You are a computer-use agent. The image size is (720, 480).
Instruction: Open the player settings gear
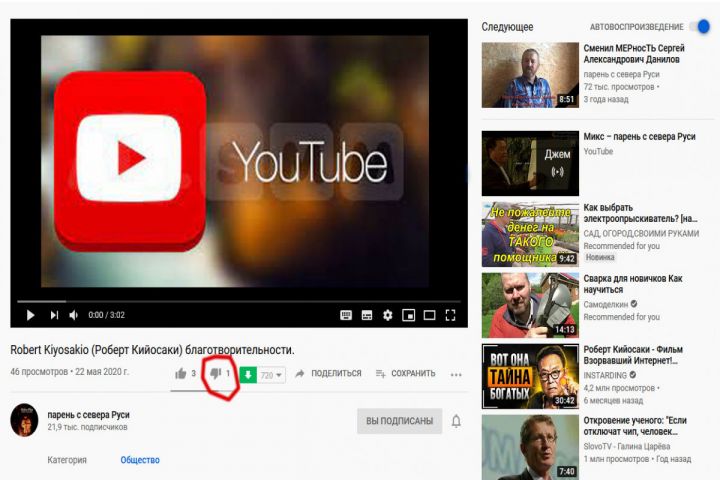[388, 315]
